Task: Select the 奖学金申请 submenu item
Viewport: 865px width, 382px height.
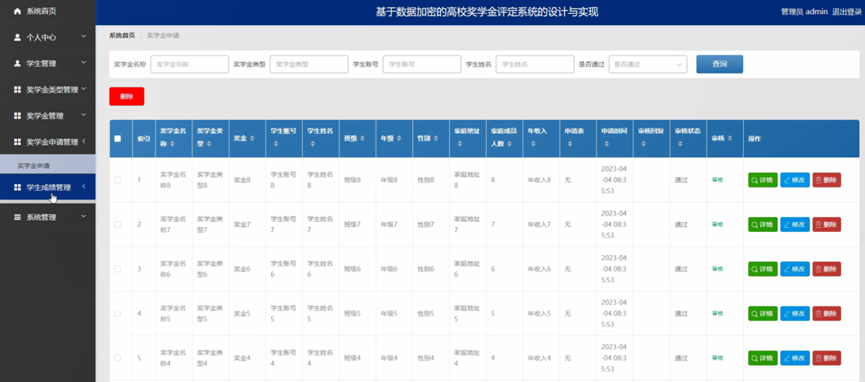Action: [x=47, y=165]
